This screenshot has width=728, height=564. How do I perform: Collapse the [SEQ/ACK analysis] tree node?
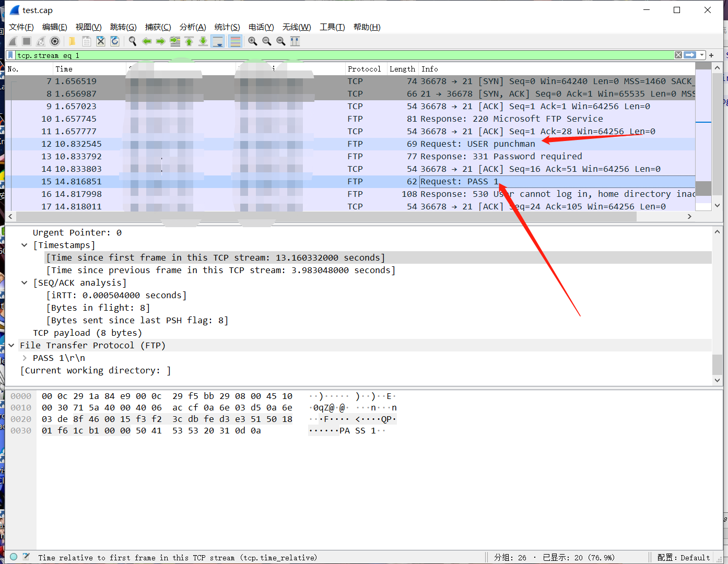tap(24, 283)
